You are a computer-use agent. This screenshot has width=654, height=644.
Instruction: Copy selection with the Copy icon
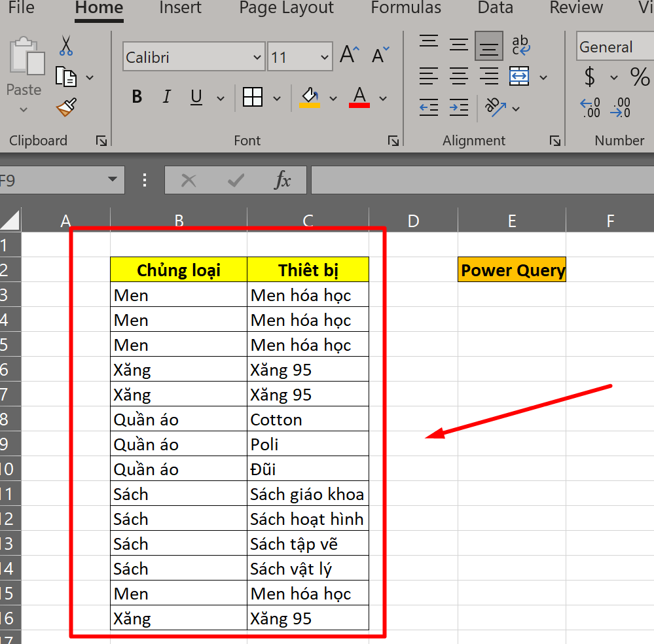pos(66,76)
